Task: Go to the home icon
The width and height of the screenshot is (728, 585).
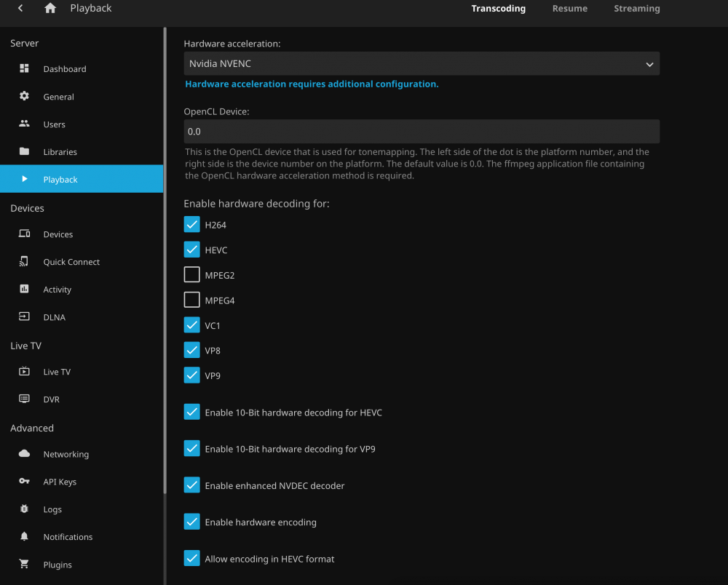Action: coord(50,8)
